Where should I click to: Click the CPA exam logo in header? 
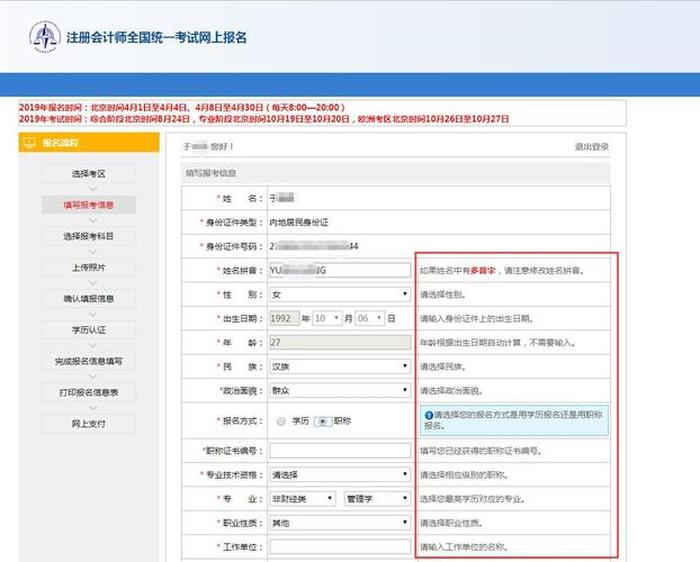point(45,38)
